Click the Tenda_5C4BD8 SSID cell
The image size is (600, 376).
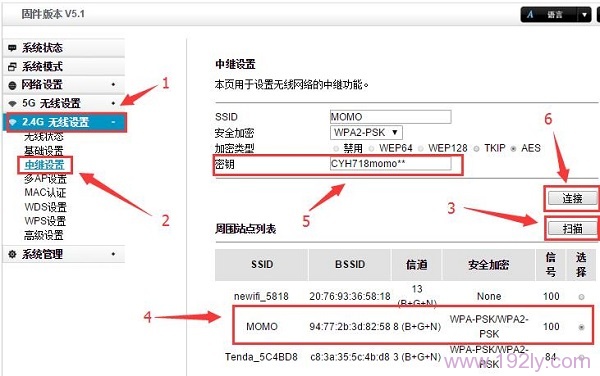pyautogui.click(x=261, y=357)
